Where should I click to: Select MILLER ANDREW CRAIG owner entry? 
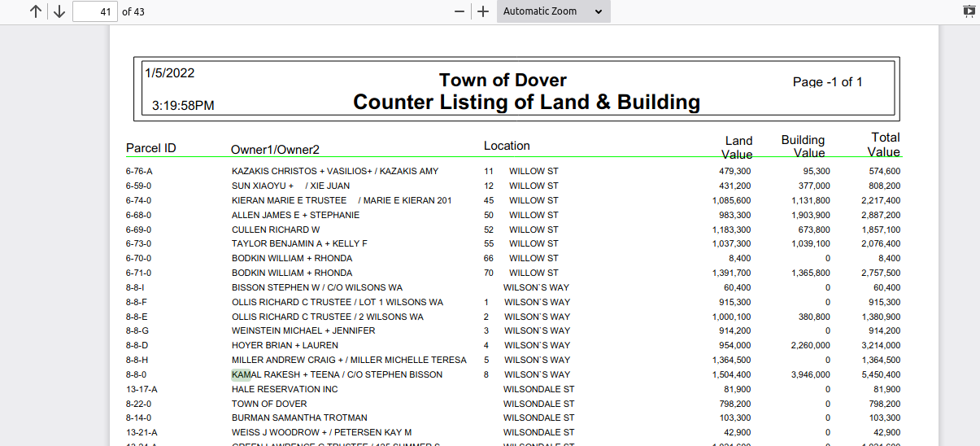pos(349,361)
